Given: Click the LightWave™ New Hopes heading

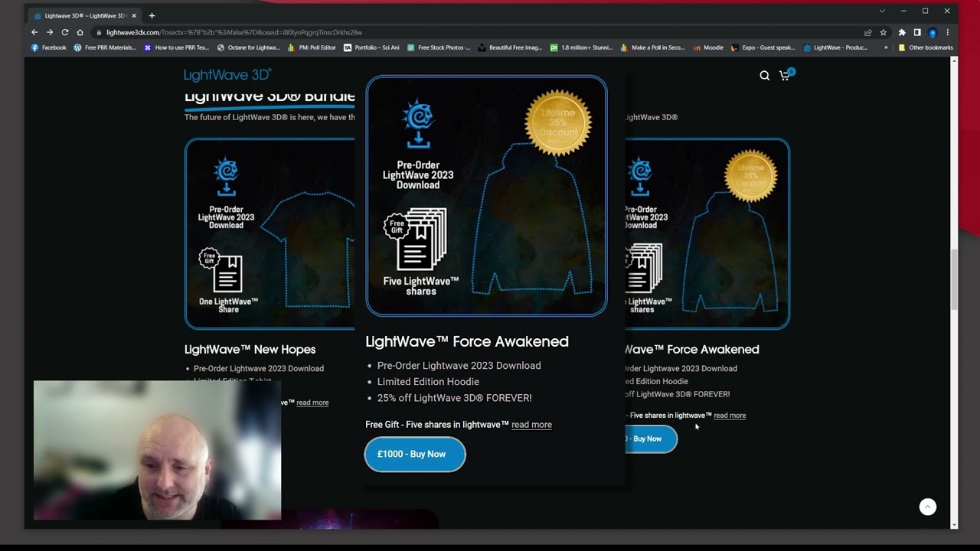Looking at the screenshot, I should (x=250, y=349).
